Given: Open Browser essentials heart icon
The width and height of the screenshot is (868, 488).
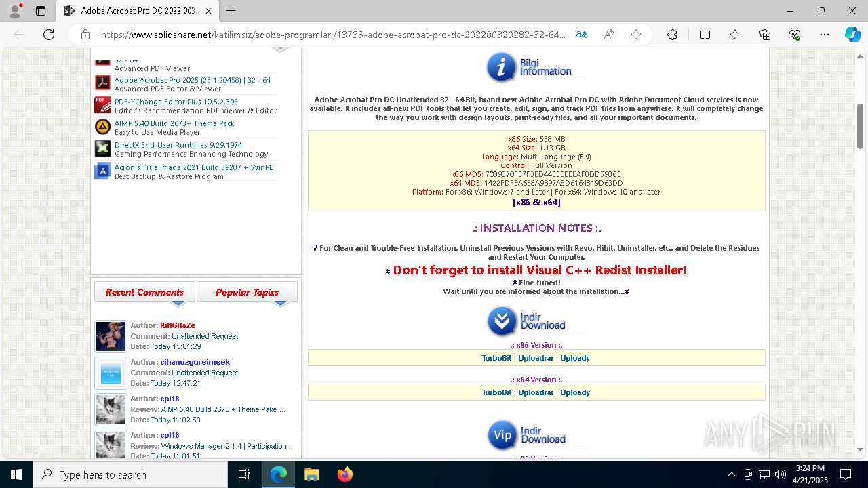Looking at the screenshot, I should point(795,35).
